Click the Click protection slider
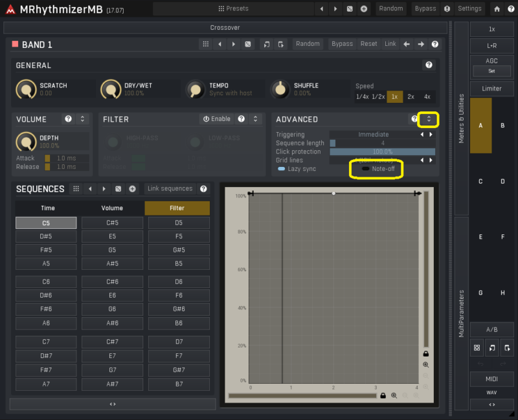518x420 pixels. (382, 151)
